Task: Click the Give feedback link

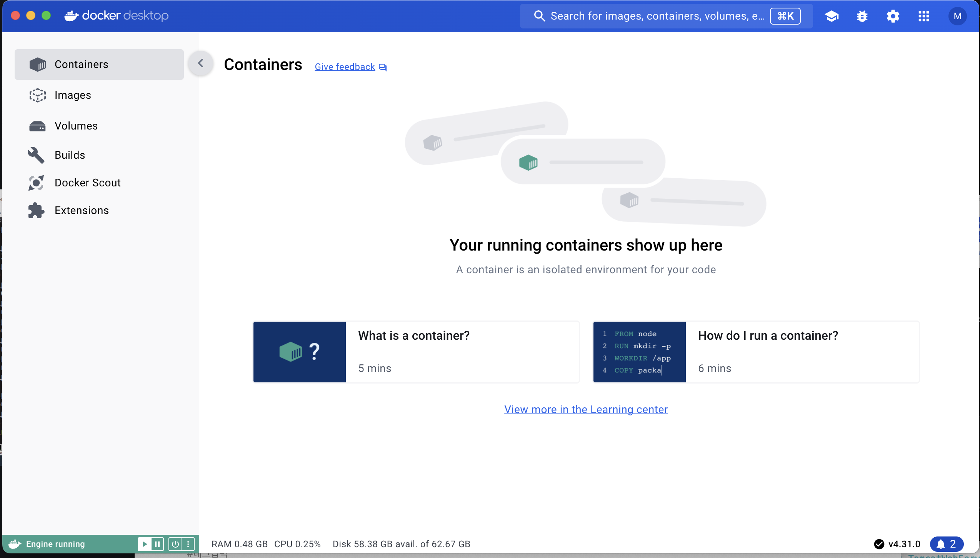Action: point(345,67)
